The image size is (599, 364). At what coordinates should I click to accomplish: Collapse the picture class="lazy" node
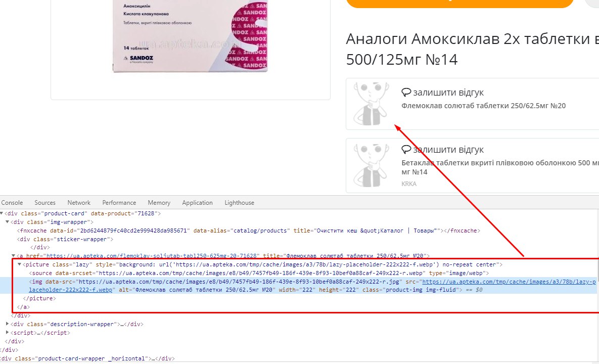(x=20, y=264)
